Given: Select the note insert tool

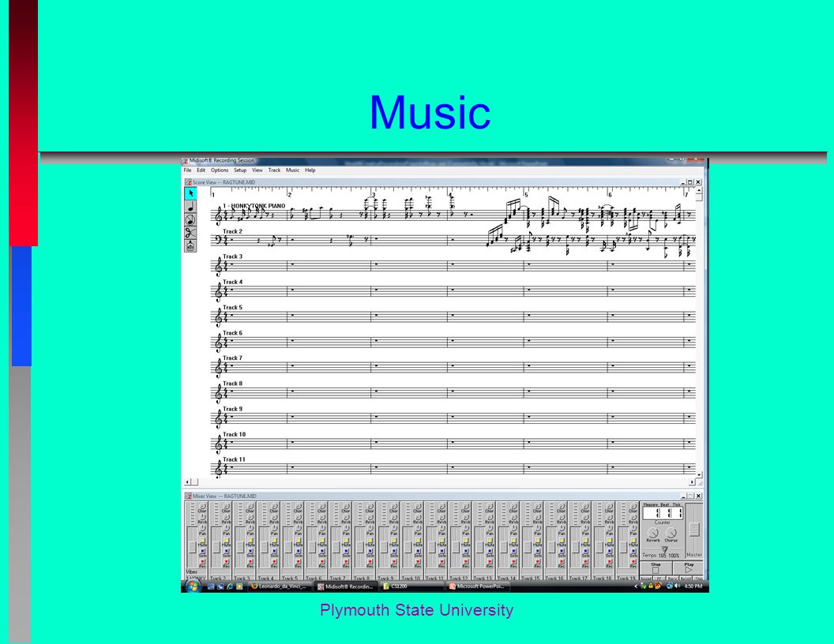Looking at the screenshot, I should [x=190, y=207].
